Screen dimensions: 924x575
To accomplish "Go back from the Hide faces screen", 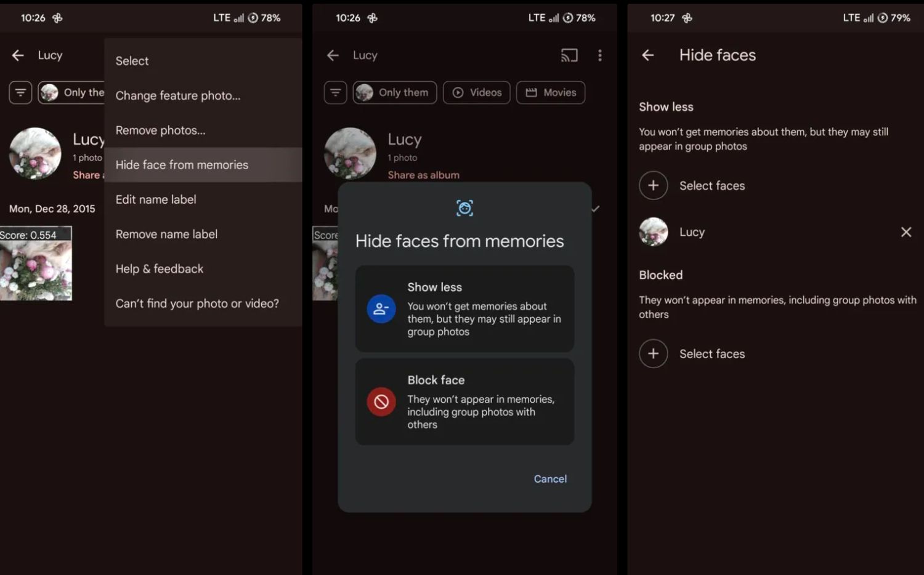I will [647, 55].
